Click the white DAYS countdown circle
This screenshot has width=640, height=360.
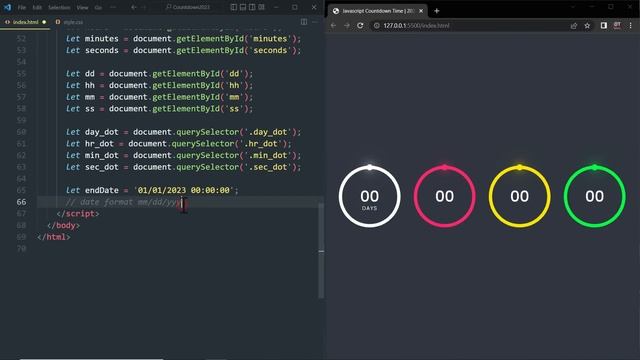pos(369,196)
